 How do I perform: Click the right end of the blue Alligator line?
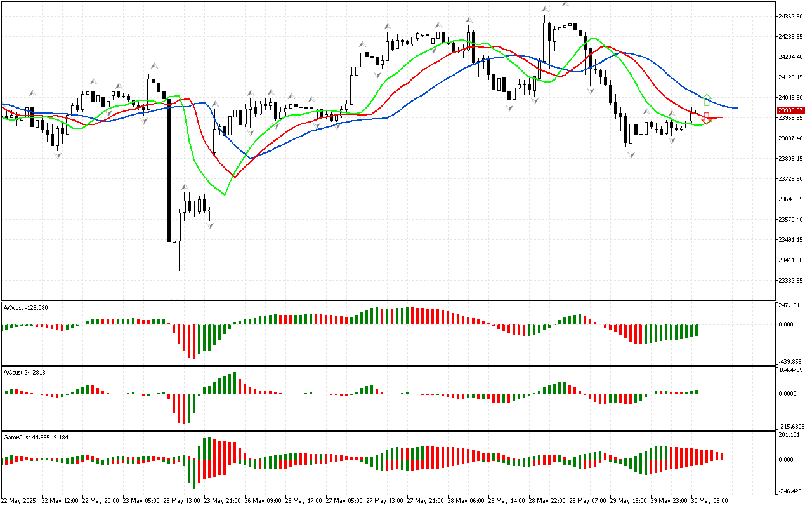tap(736, 108)
